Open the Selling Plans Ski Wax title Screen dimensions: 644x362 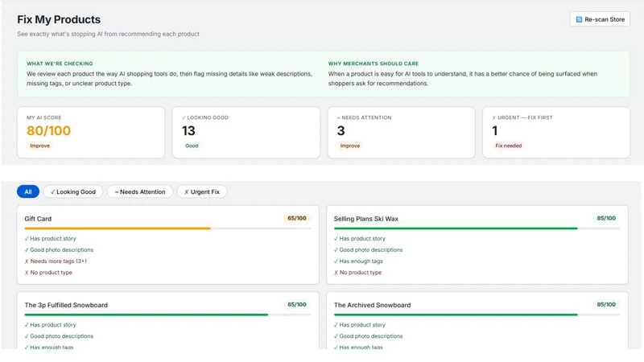[366, 219]
